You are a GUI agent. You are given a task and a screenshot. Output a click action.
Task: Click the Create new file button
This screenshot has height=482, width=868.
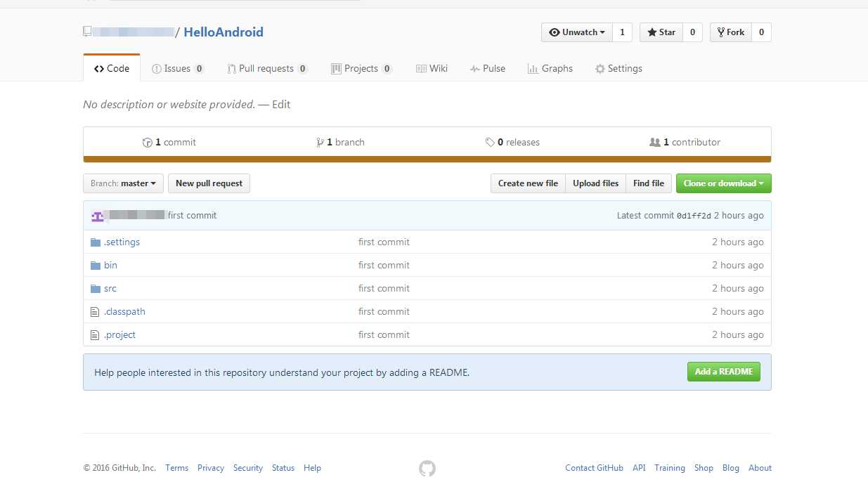[528, 183]
